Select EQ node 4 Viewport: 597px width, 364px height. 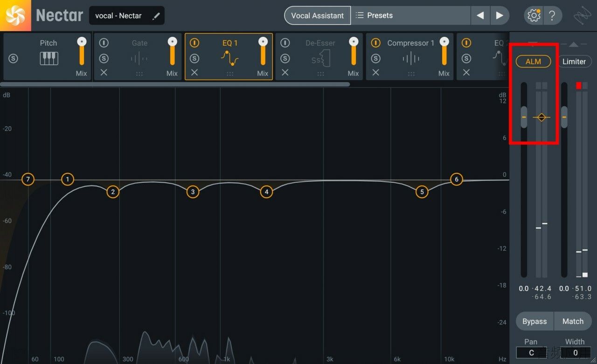click(266, 192)
